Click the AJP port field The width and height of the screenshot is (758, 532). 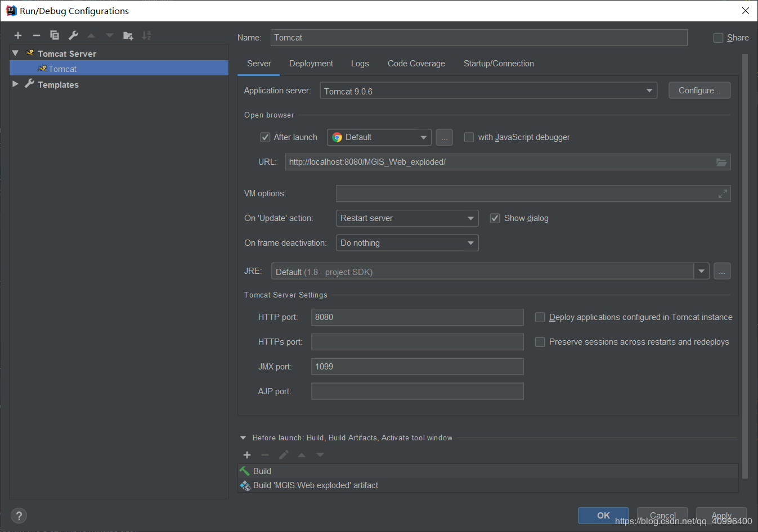pos(418,391)
